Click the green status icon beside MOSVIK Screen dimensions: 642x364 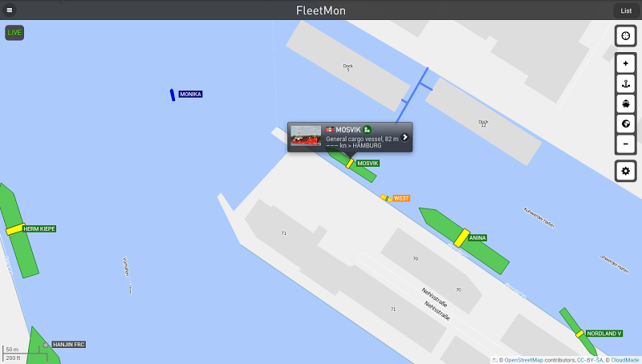tap(368, 129)
